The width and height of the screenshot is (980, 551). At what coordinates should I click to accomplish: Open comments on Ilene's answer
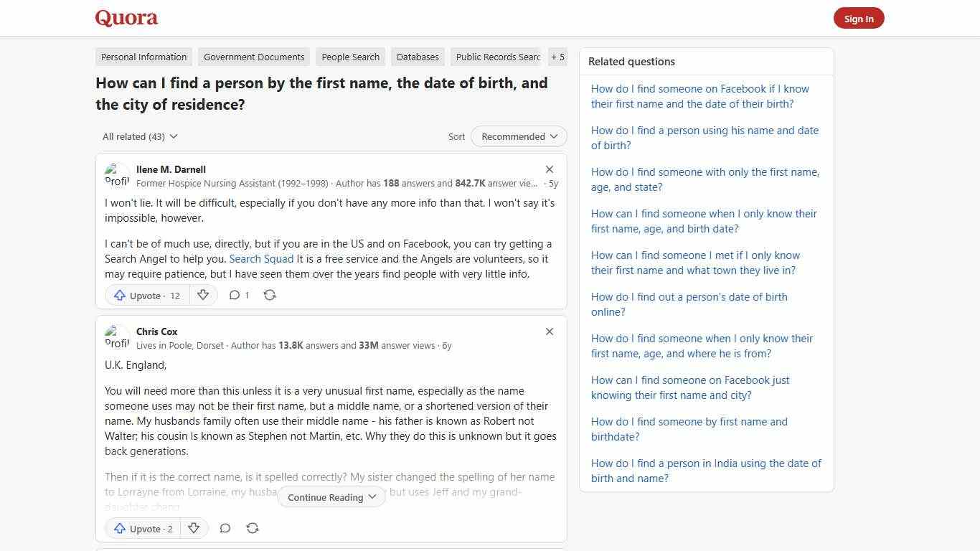pyautogui.click(x=238, y=295)
